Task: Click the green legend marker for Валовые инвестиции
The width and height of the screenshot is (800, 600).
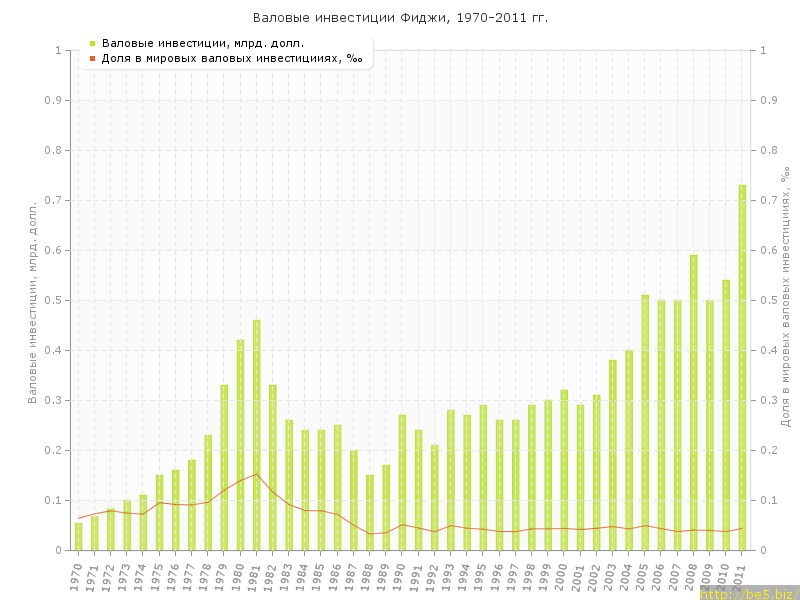Action: coord(92,43)
